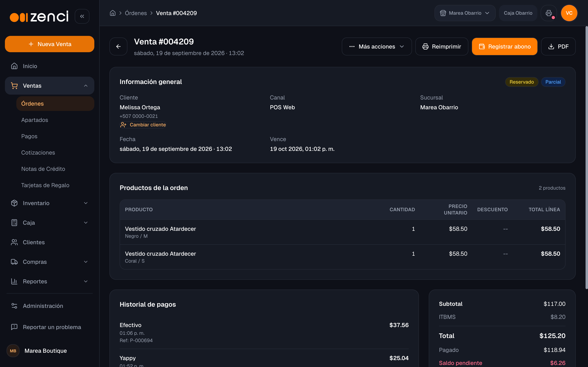Expand the Reportes sidebar section

(50, 281)
